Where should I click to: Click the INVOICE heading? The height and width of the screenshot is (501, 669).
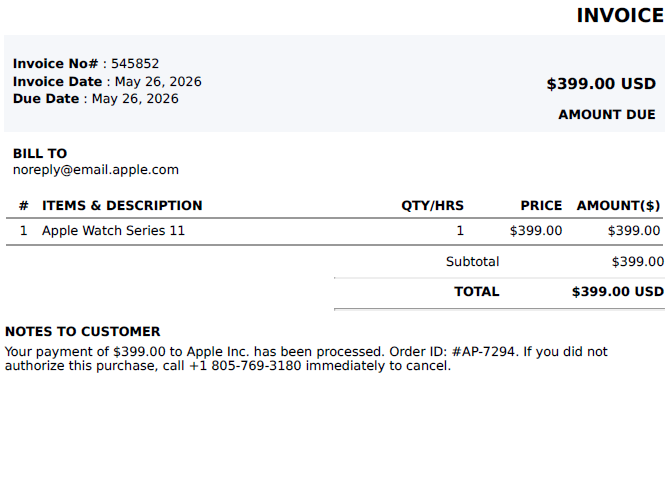pyautogui.click(x=620, y=16)
